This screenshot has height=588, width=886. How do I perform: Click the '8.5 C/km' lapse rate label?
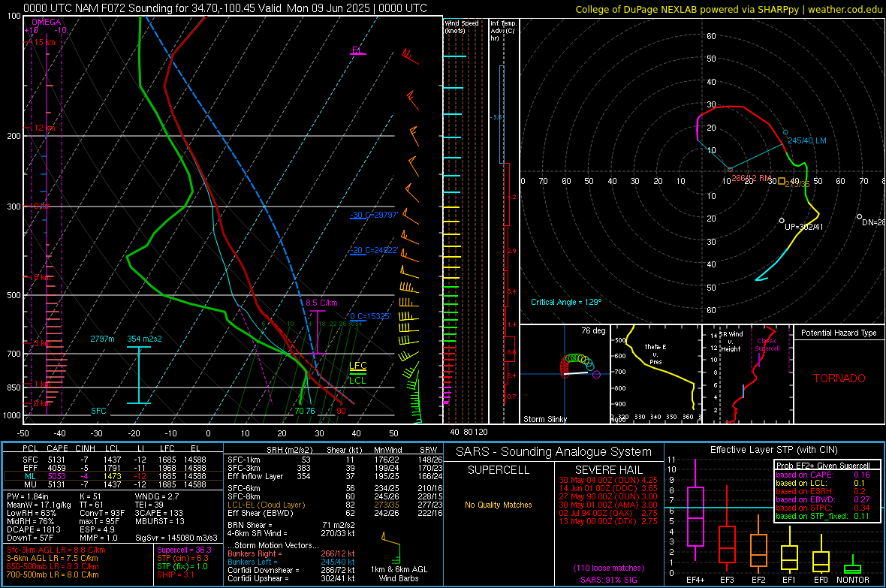321,303
